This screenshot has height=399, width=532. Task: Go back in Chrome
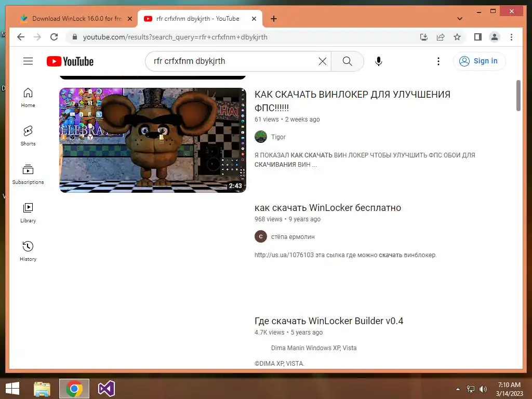click(21, 37)
